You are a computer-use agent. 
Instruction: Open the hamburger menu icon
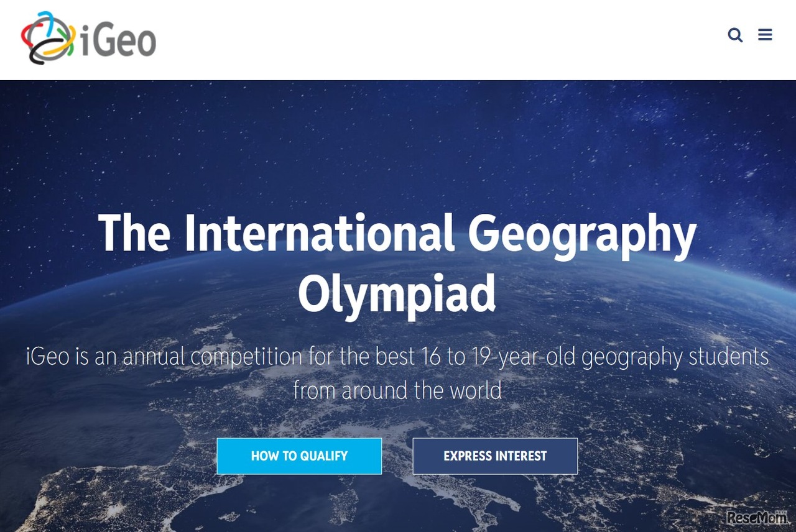tap(765, 35)
